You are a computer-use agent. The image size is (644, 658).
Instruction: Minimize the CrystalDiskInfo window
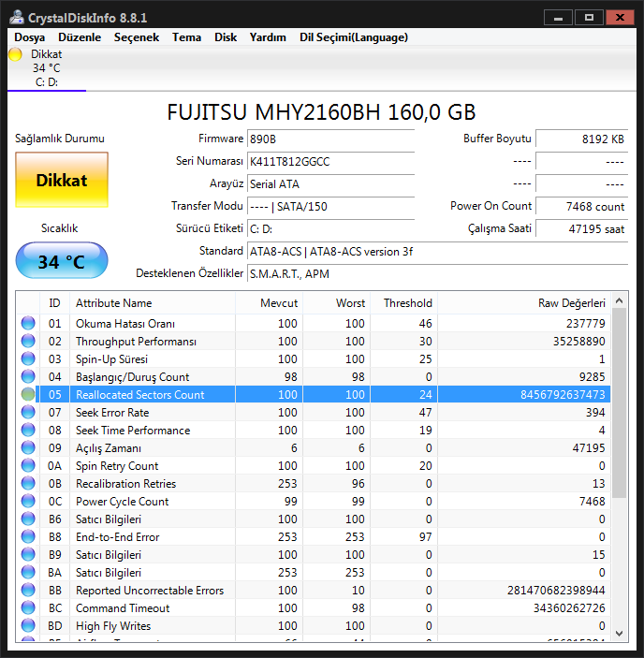[x=558, y=18]
